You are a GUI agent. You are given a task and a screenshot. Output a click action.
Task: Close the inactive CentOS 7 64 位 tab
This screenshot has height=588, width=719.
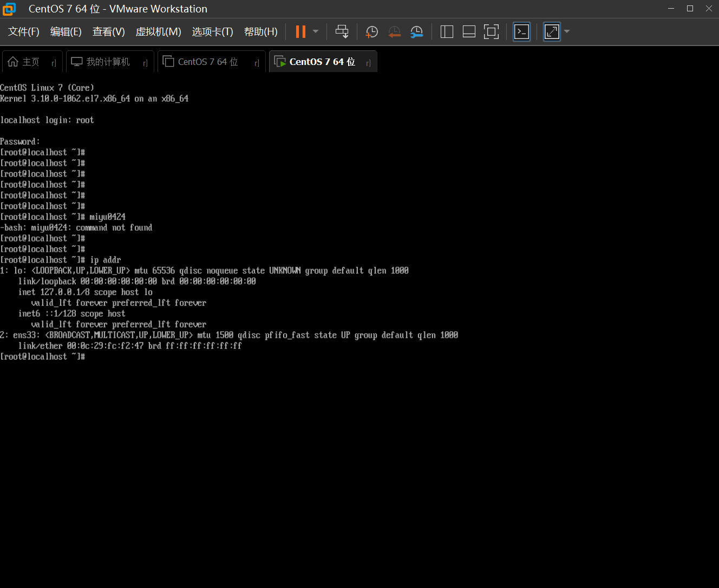point(257,63)
